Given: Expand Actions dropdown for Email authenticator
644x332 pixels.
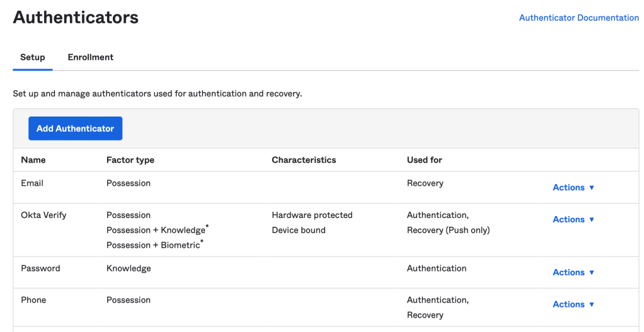Looking at the screenshot, I should coord(573,188).
